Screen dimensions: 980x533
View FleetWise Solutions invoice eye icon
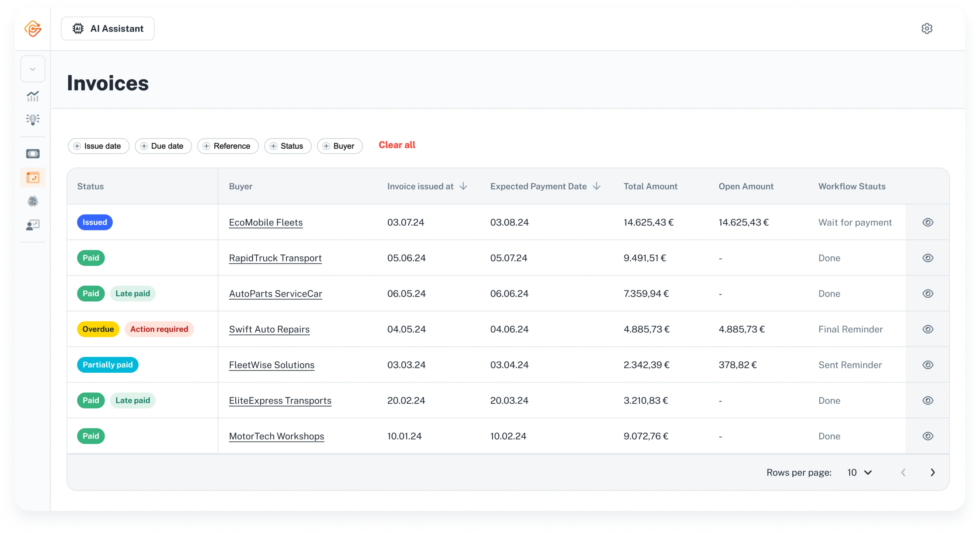928,365
